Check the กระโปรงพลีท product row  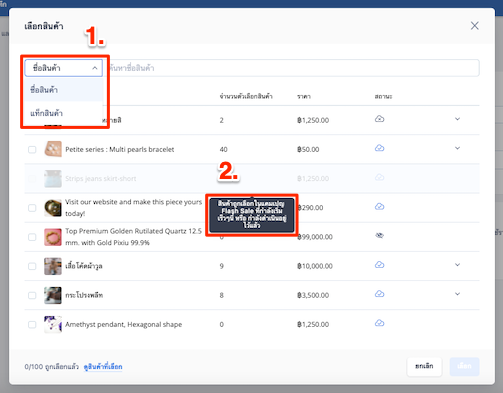32,295
